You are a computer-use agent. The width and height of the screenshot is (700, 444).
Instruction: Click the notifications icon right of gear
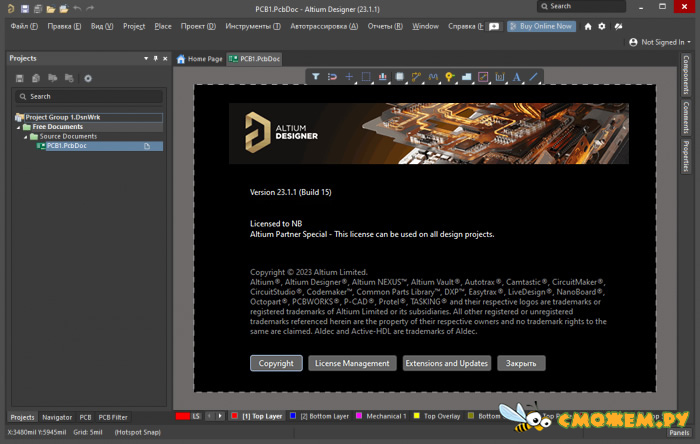point(618,26)
